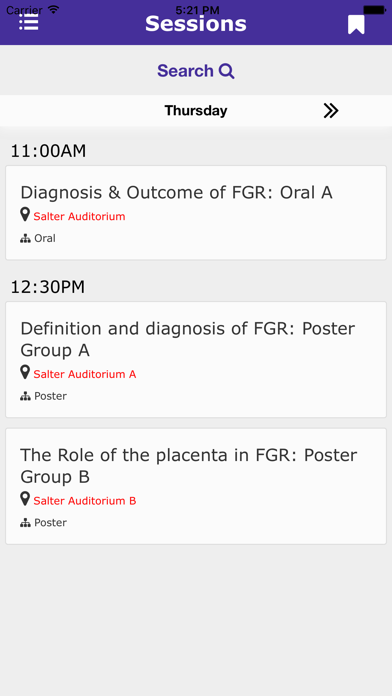Tap the location pin beside Salter Auditorium B
Image resolution: width=392 pixels, height=696 pixels.
point(25,499)
